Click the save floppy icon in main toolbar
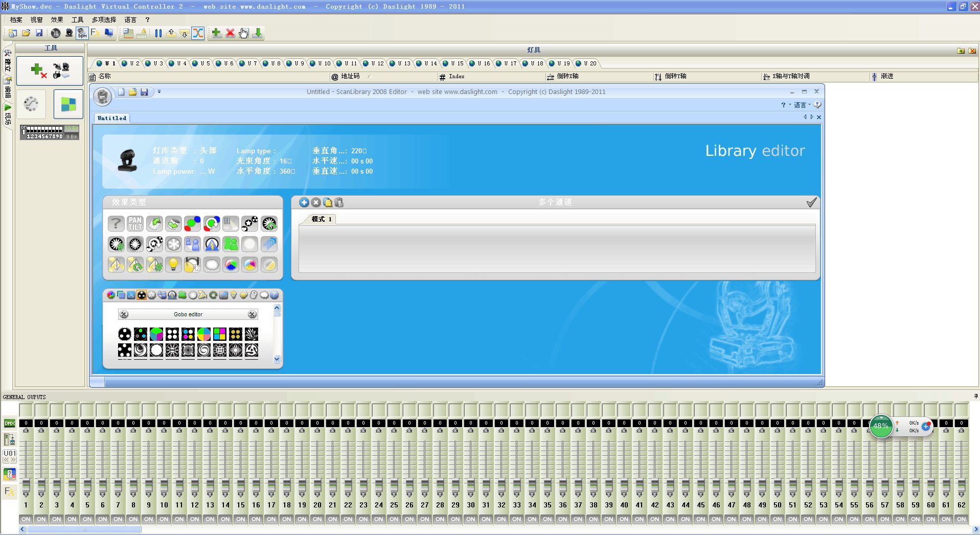980x535 pixels. pyautogui.click(x=39, y=33)
